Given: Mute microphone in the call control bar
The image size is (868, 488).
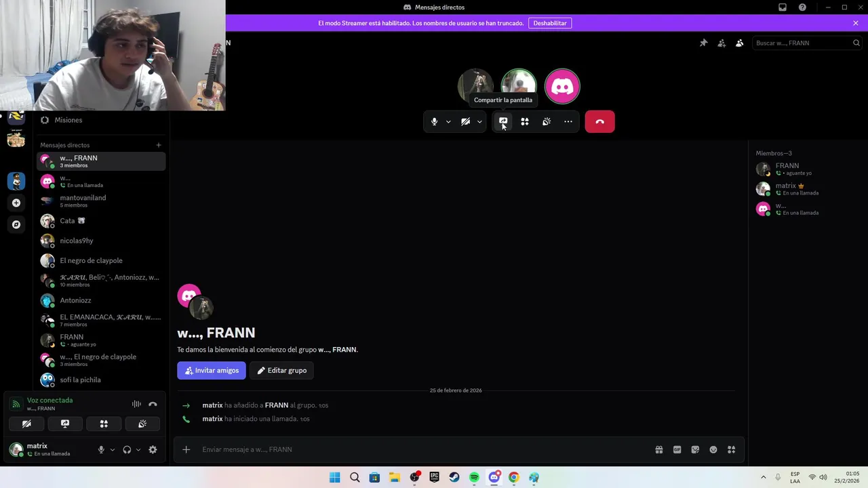Looking at the screenshot, I should pyautogui.click(x=434, y=122).
